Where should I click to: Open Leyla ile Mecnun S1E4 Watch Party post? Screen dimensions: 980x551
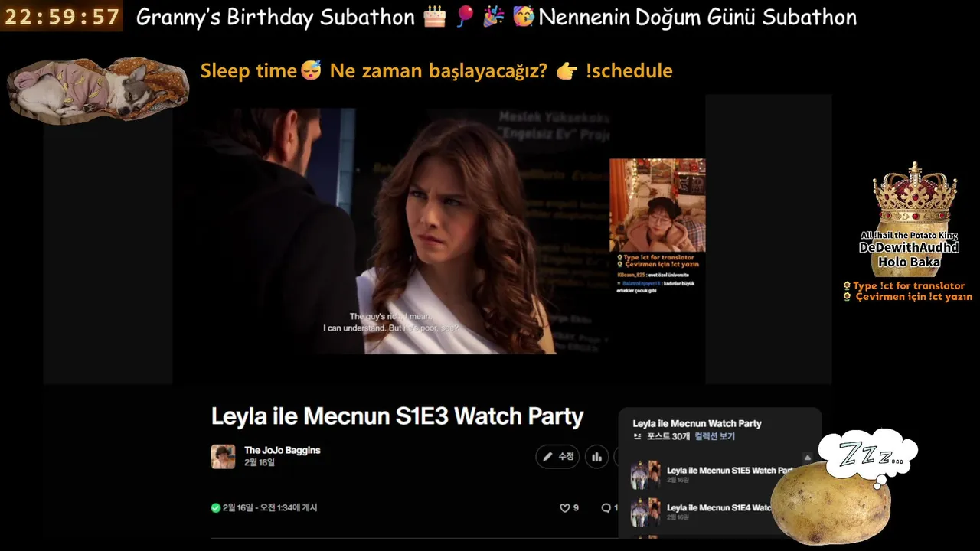[719, 507]
